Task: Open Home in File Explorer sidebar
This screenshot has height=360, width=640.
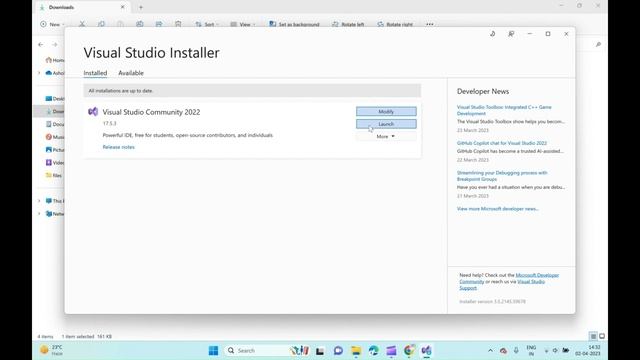Action: pos(55,60)
